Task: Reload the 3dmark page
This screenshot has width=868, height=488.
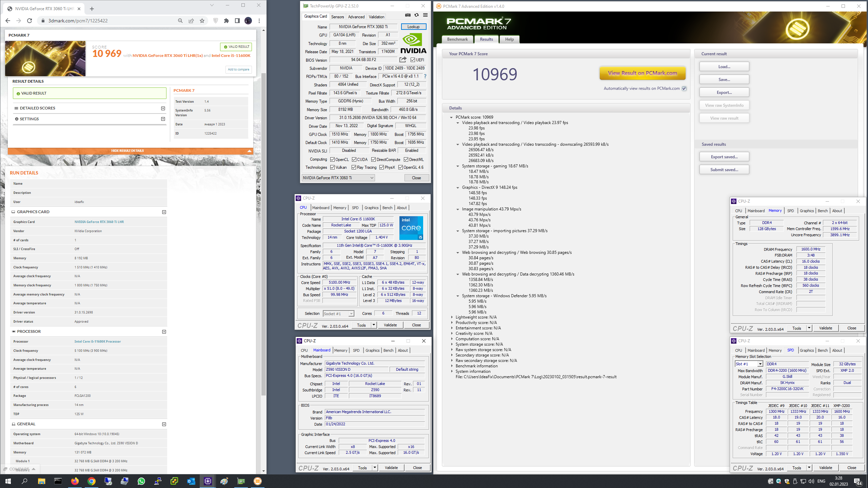Action: click(x=29, y=21)
